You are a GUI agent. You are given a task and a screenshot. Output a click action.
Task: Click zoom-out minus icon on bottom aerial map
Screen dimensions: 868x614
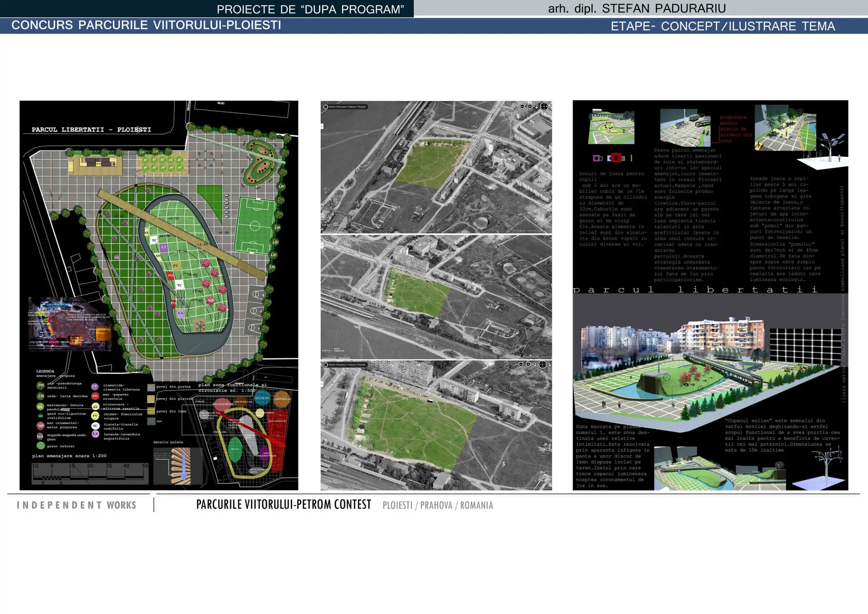(x=521, y=364)
